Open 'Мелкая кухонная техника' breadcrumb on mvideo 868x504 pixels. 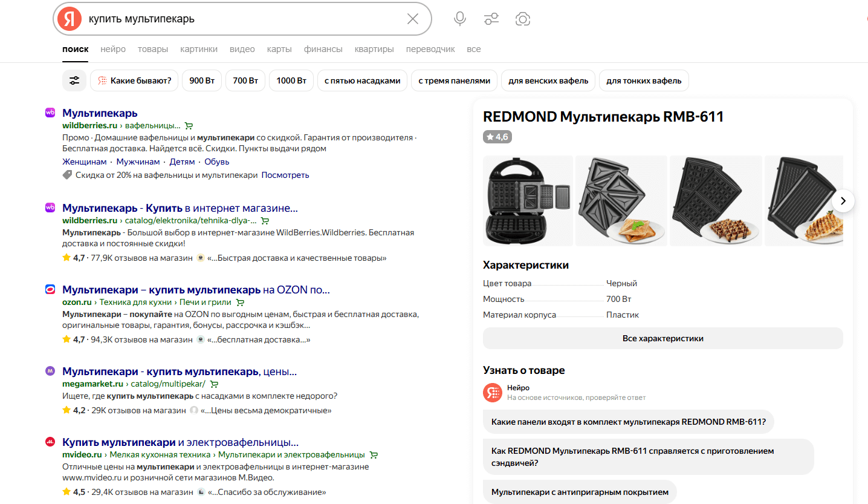(x=160, y=454)
